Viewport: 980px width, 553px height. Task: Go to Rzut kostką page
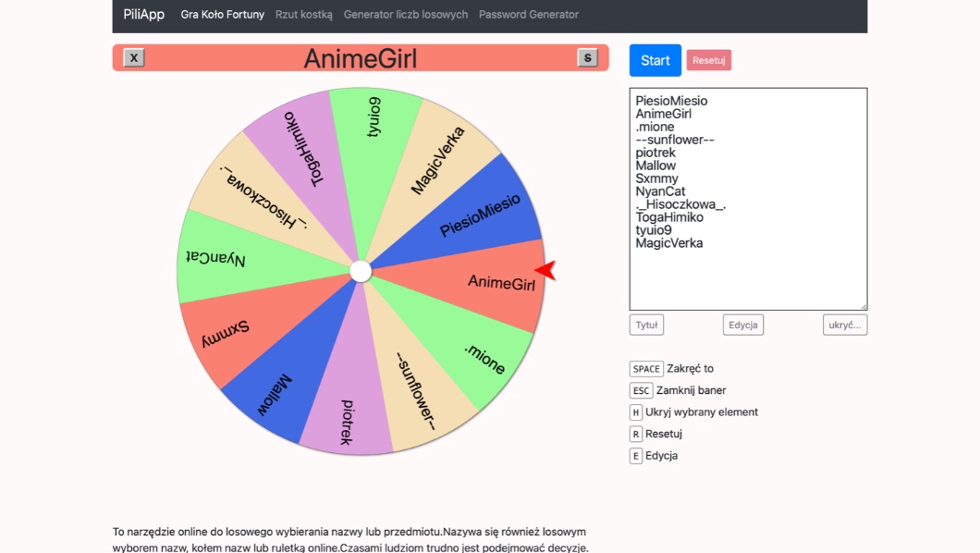tap(303, 15)
